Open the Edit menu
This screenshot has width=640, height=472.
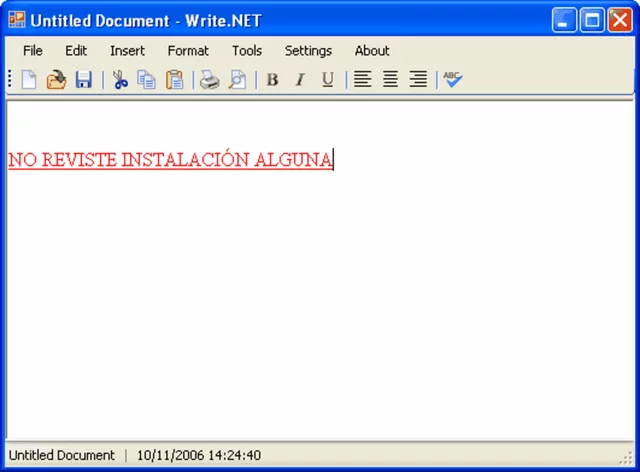(76, 51)
